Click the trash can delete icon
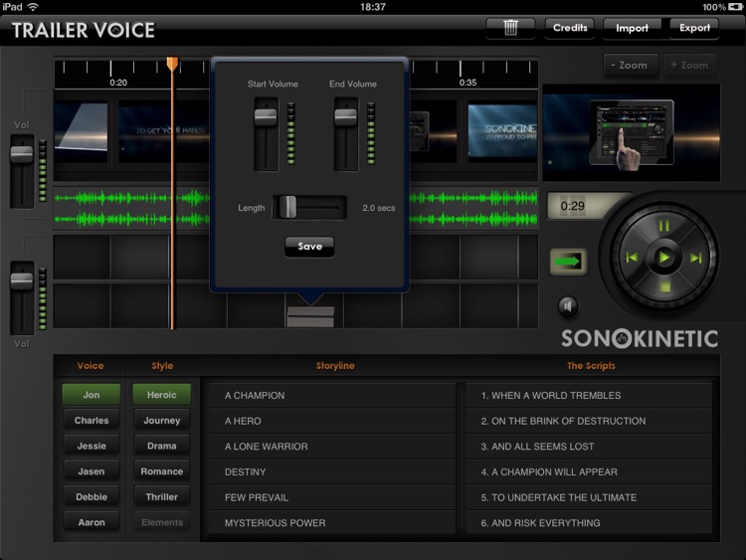The height and width of the screenshot is (560, 746). coord(510,28)
